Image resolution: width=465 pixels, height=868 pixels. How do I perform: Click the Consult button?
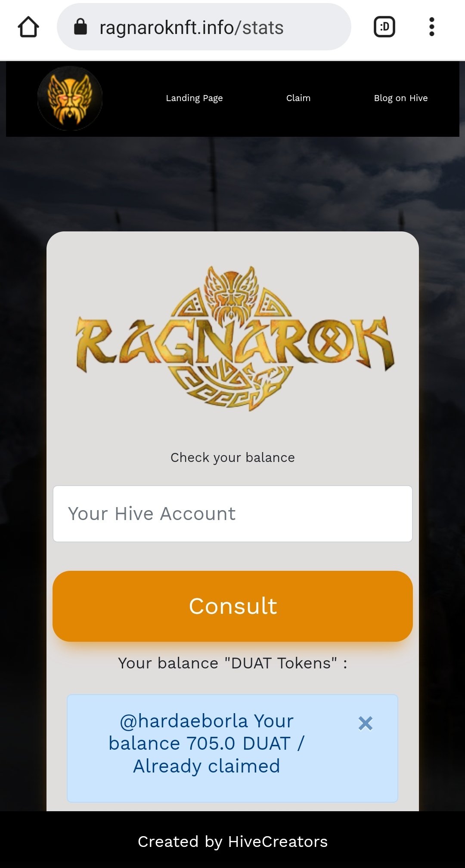[232, 606]
